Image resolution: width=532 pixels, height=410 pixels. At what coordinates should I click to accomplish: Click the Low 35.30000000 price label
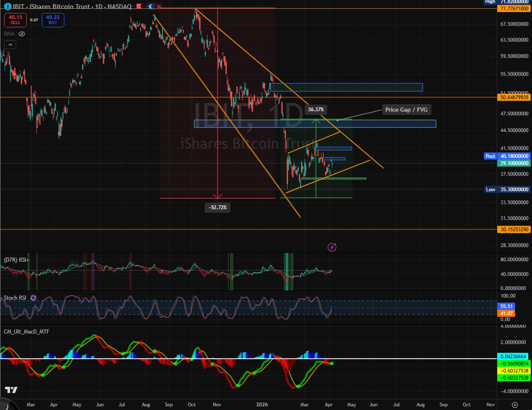(x=507, y=189)
